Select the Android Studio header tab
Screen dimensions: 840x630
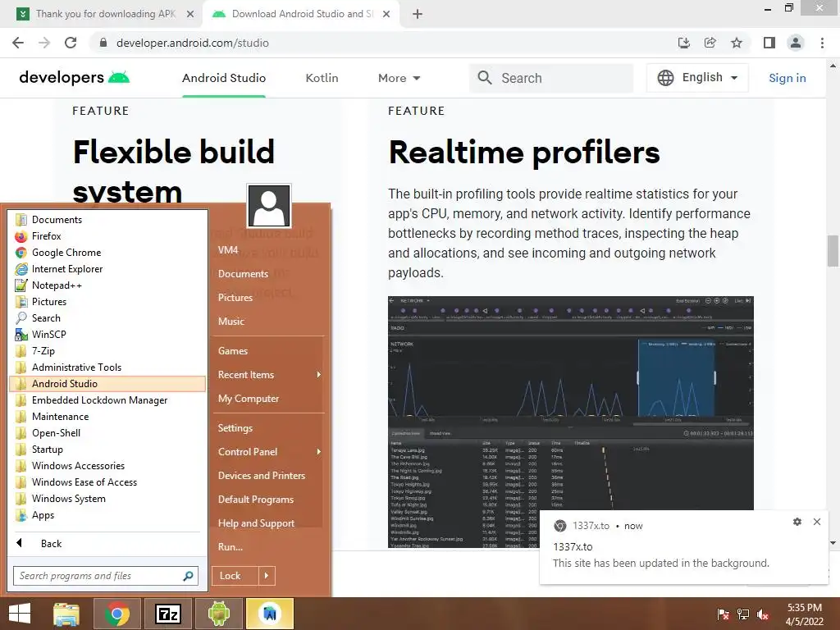pos(224,78)
